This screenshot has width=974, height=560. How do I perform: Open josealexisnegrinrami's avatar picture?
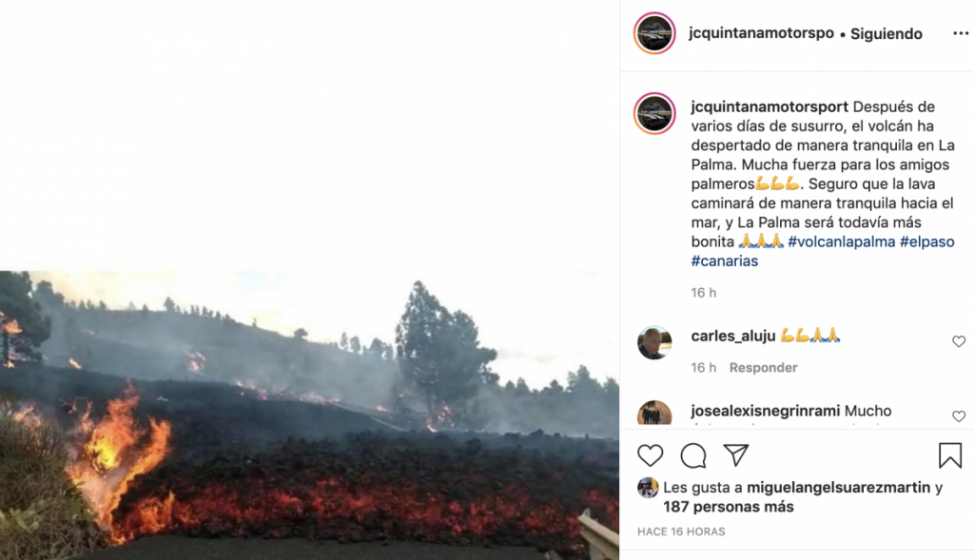[654, 413]
